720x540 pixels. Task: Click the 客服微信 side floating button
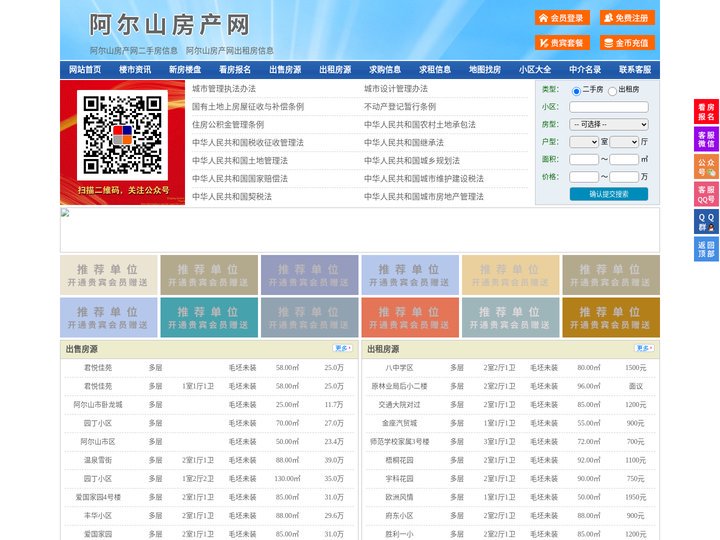[x=706, y=139]
